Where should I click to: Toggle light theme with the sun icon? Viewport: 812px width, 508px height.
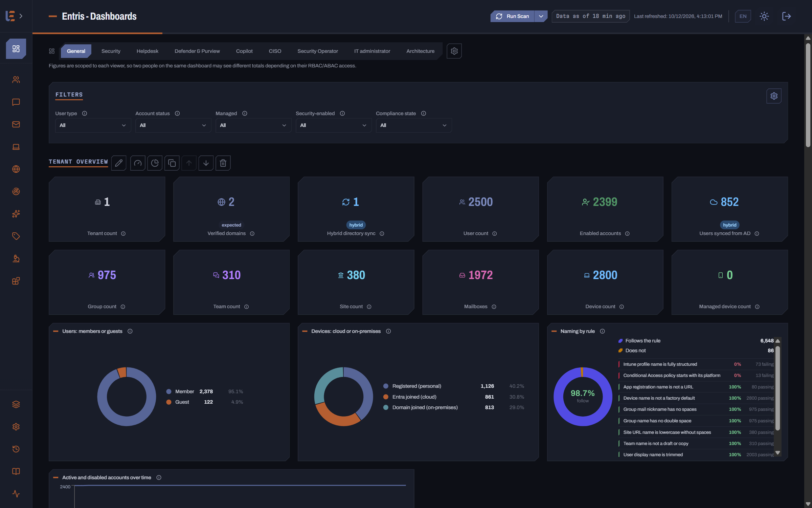pyautogui.click(x=764, y=16)
